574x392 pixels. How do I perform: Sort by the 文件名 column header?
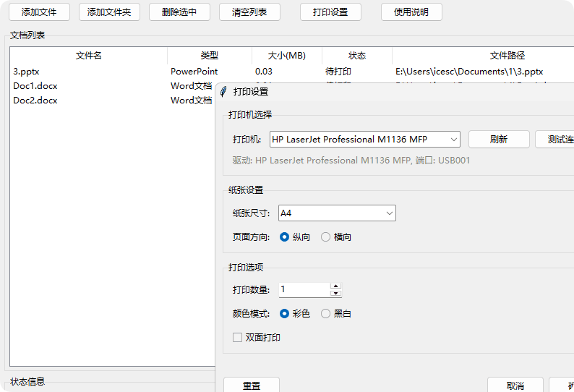(x=89, y=56)
